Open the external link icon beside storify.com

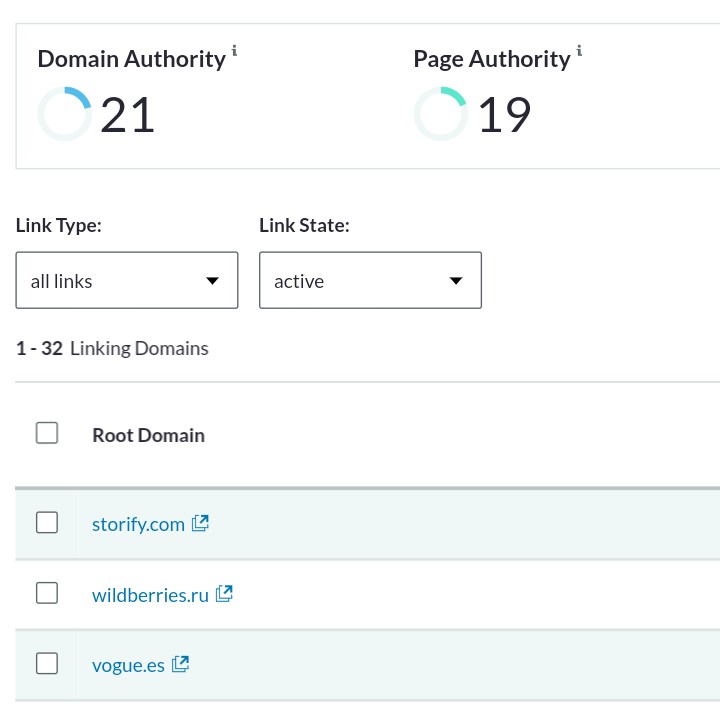[x=200, y=523]
